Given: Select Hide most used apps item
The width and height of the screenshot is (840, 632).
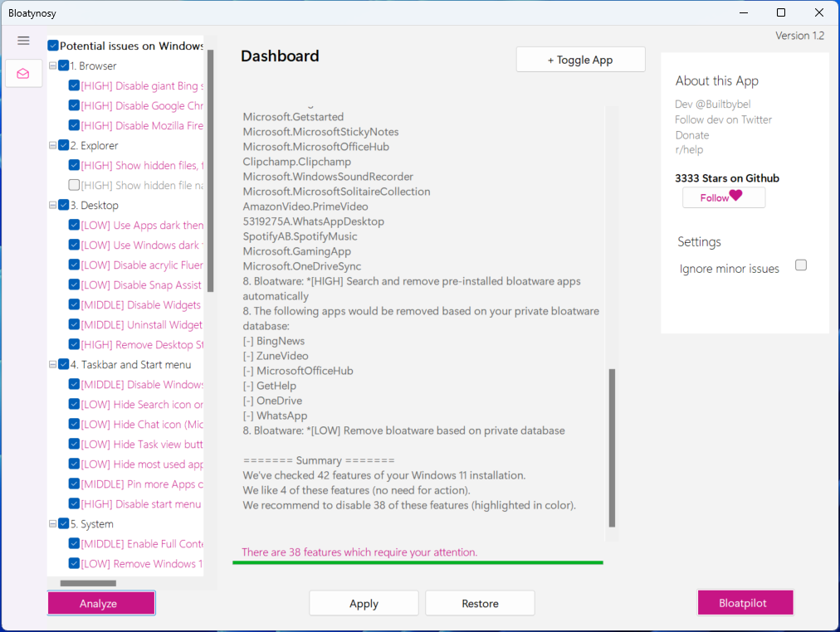Looking at the screenshot, I should [x=142, y=464].
